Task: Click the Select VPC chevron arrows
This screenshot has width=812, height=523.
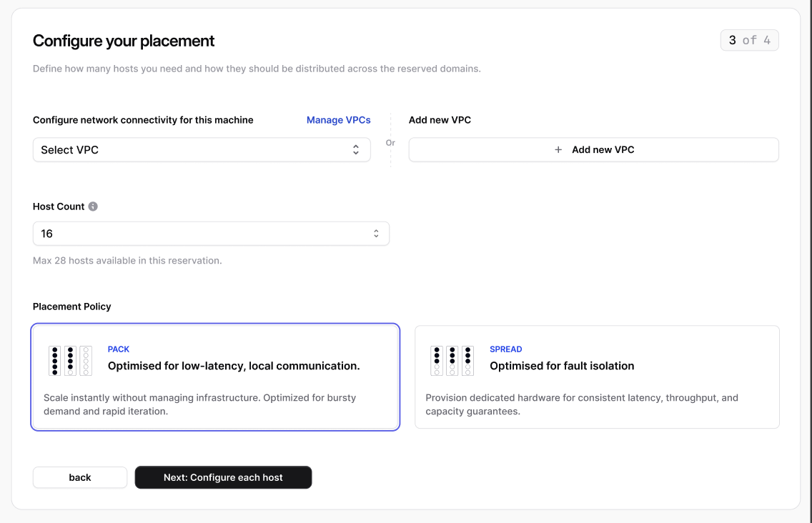Action: coord(356,149)
